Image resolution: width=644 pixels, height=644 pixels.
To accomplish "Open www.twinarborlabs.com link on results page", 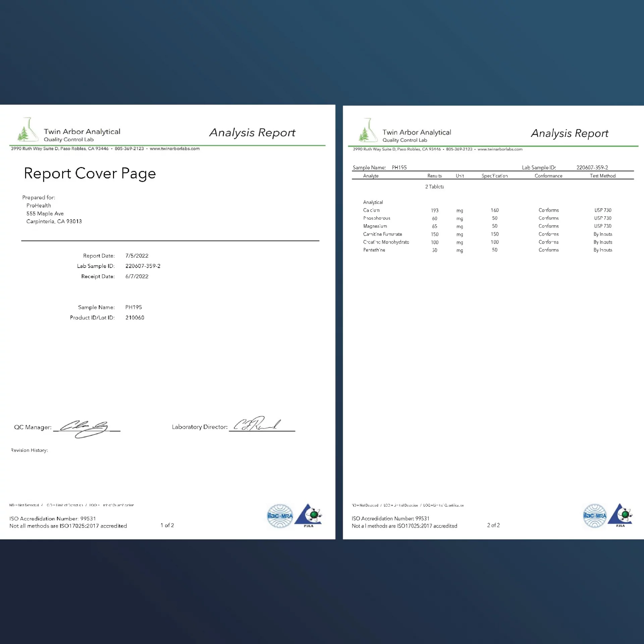I will pyautogui.click(x=500, y=149).
